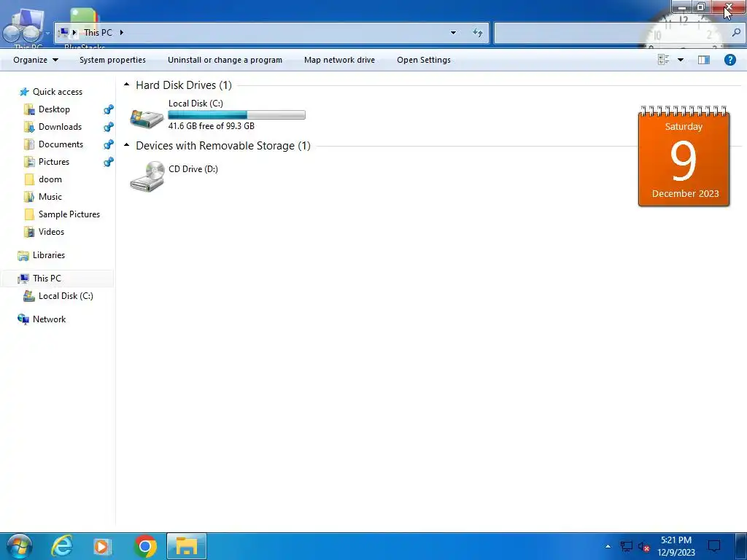
Task: Open the Windows Start button
Action: 19,546
